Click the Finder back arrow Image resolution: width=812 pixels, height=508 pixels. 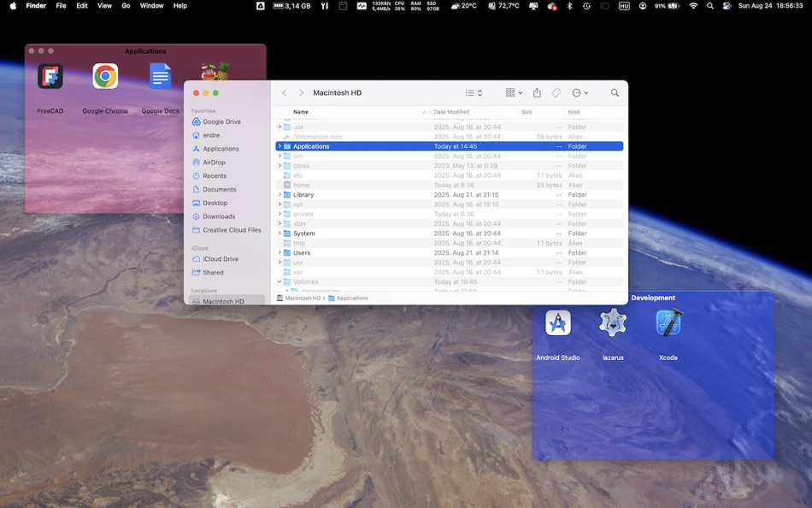[284, 92]
